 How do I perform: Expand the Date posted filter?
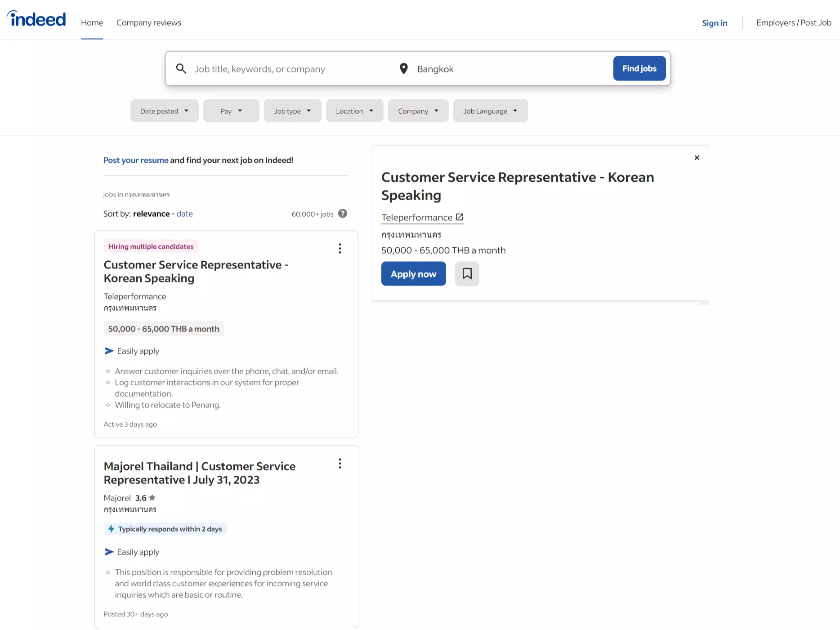(x=165, y=111)
